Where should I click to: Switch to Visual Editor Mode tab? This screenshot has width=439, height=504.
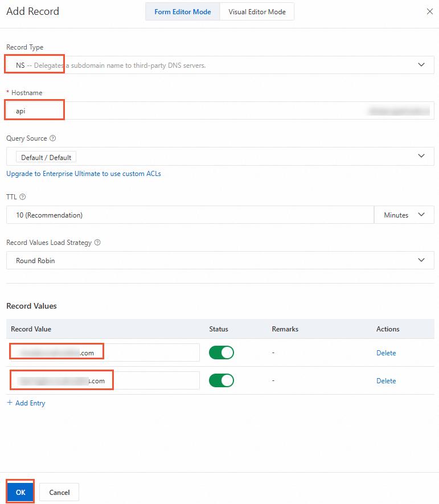point(257,11)
